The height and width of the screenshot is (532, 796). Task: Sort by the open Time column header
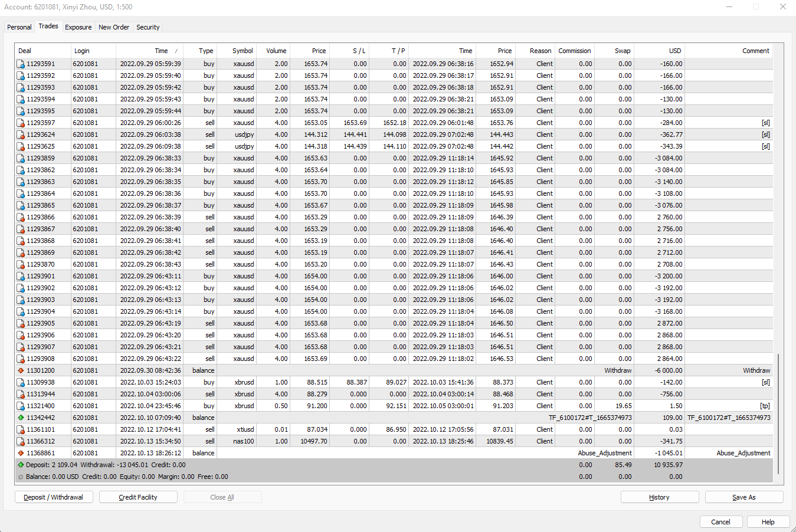pos(150,51)
